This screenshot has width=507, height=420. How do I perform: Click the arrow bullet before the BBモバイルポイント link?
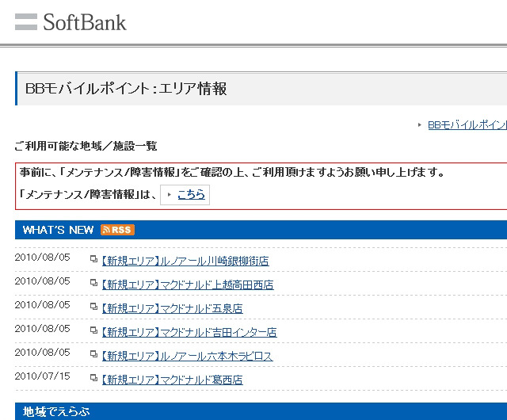click(x=420, y=125)
